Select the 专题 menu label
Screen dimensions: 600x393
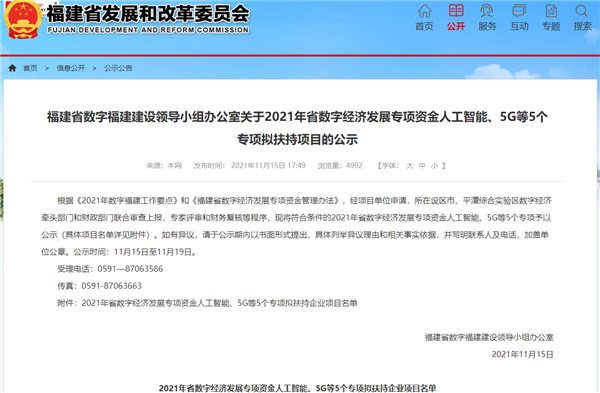click(551, 26)
